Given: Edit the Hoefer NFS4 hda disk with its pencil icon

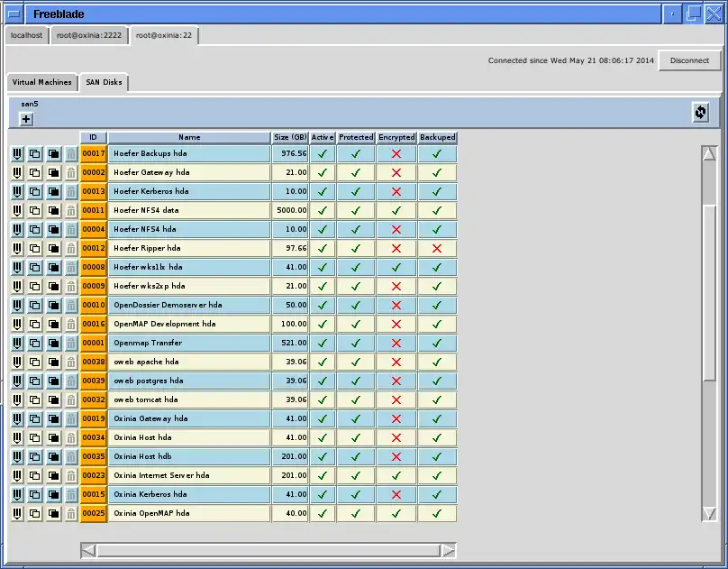Looking at the screenshot, I should point(17,229).
